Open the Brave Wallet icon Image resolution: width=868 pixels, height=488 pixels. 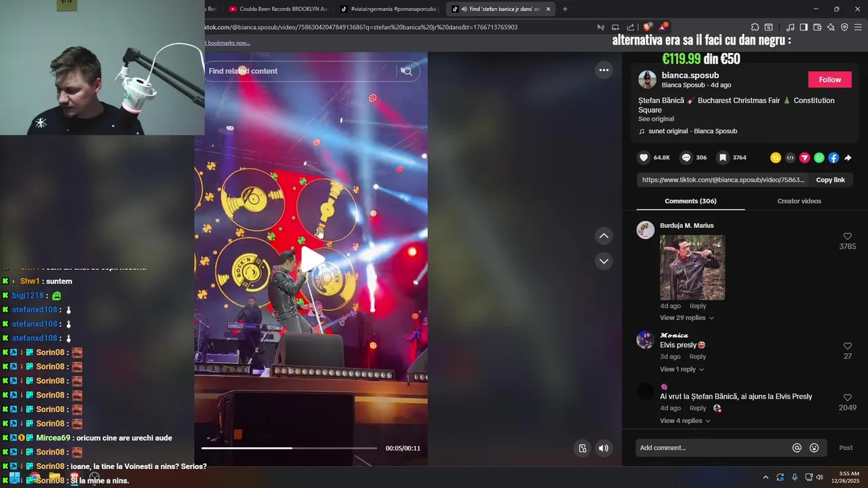pos(817,27)
